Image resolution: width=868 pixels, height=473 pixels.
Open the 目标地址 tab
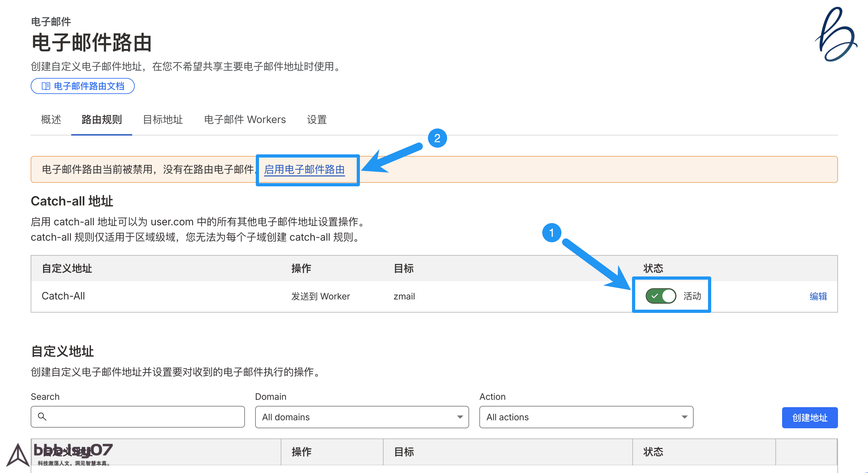point(163,120)
